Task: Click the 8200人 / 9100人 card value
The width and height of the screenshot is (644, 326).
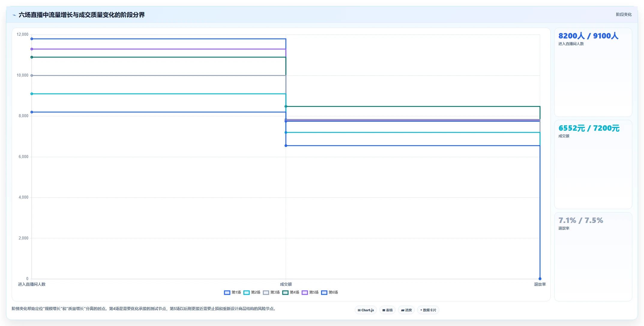Action: pyautogui.click(x=588, y=36)
